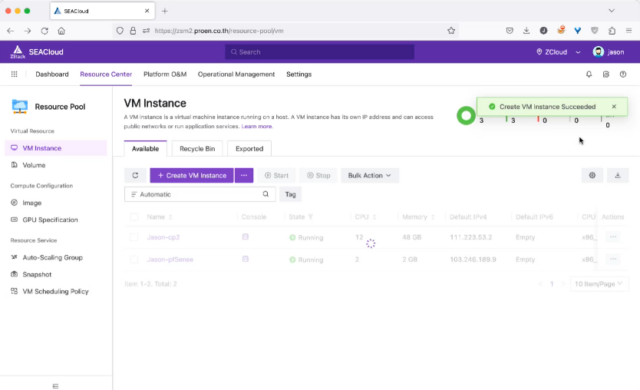Switch to the Recycle Bin tab
Image resolution: width=640 pixels, height=390 pixels.
click(197, 148)
